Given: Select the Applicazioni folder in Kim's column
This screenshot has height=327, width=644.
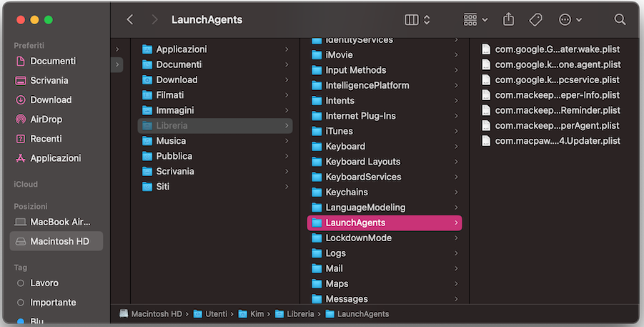Looking at the screenshot, I should pyautogui.click(x=215, y=49).
